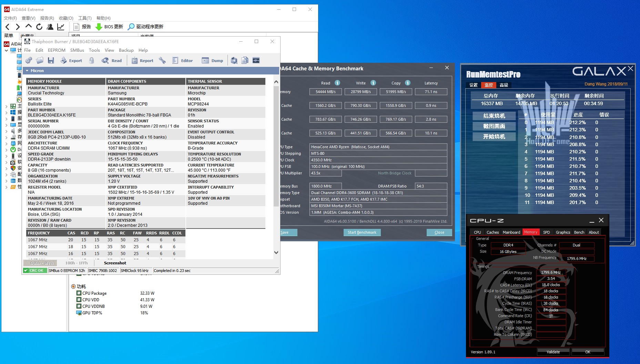Click the AIDA64 refresh icon
The width and height of the screenshot is (640, 364).
tap(39, 27)
